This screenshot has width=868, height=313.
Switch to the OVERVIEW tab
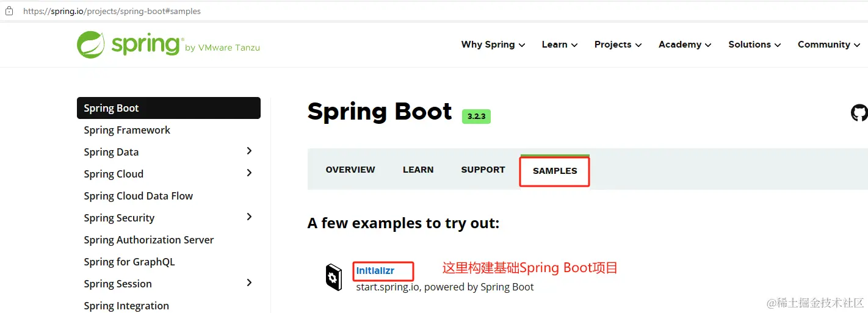click(x=350, y=170)
